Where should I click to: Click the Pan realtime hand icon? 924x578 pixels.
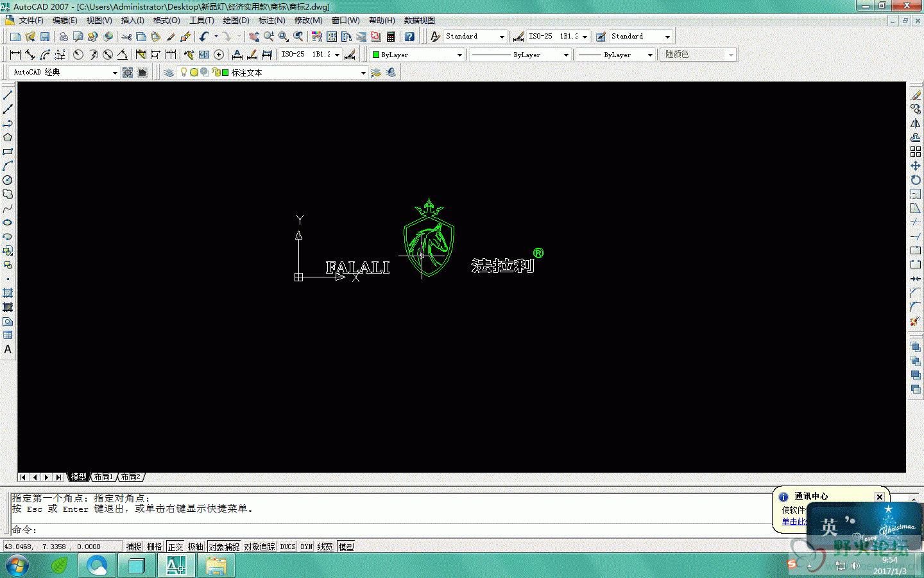(254, 37)
